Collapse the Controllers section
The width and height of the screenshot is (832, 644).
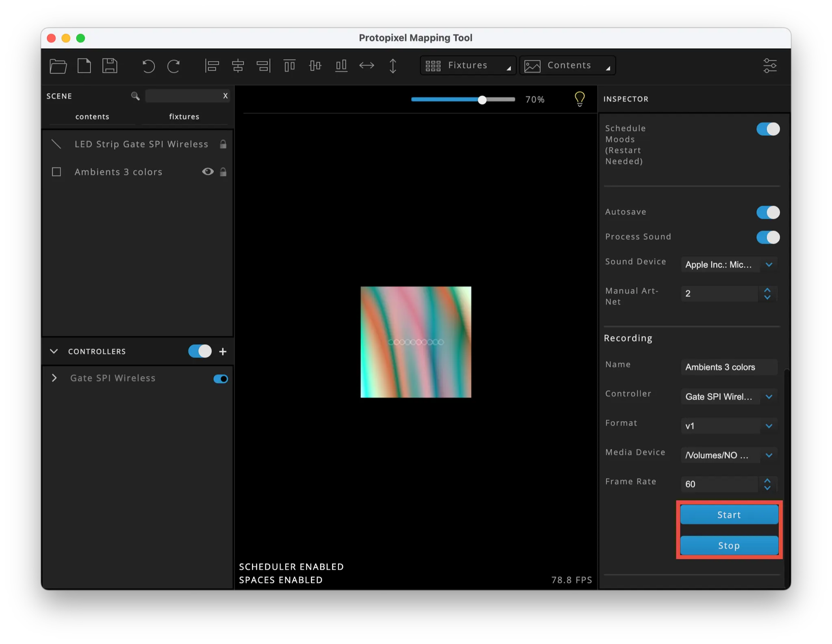54,351
